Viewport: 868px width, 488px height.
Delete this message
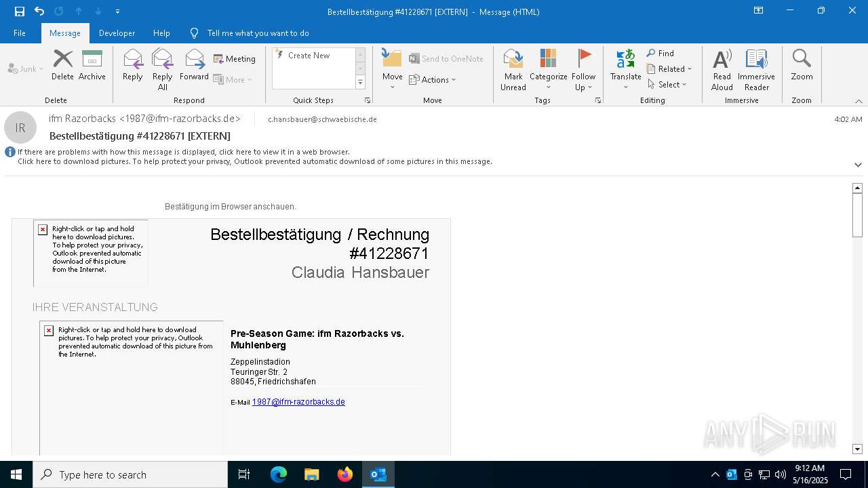(62, 66)
